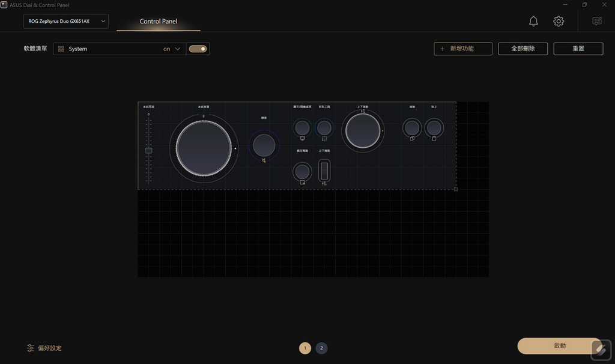Click the 重置 reset button
Image resolution: width=615 pixels, height=364 pixels.
(x=578, y=49)
